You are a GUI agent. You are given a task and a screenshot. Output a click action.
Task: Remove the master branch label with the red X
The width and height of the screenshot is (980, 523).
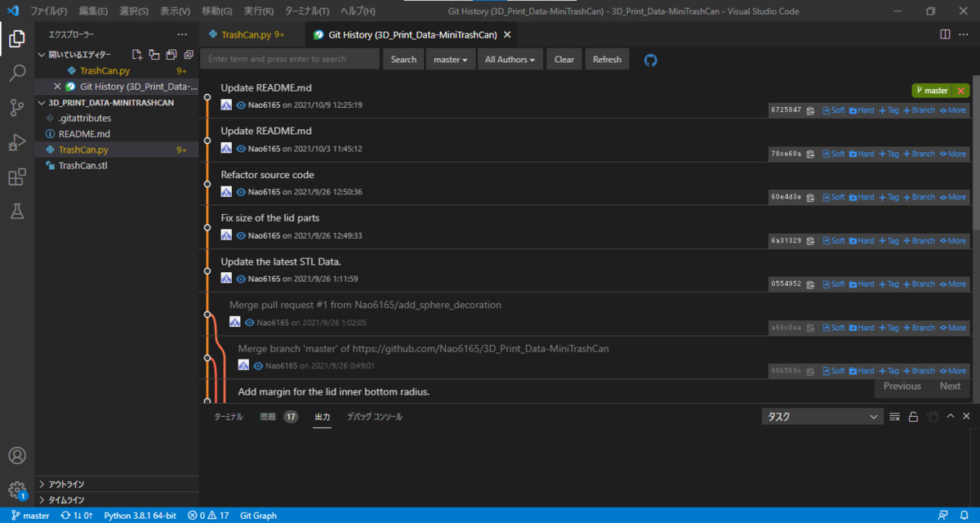[x=960, y=91]
